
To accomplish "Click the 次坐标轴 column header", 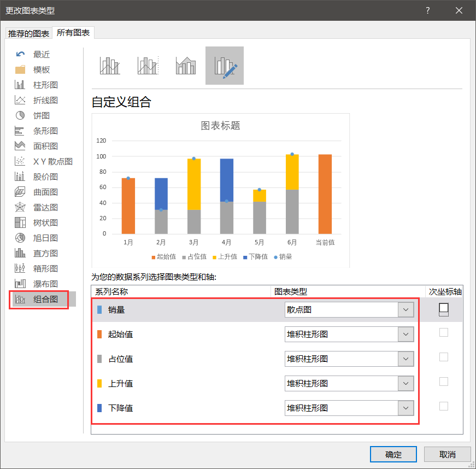I will [x=445, y=292].
